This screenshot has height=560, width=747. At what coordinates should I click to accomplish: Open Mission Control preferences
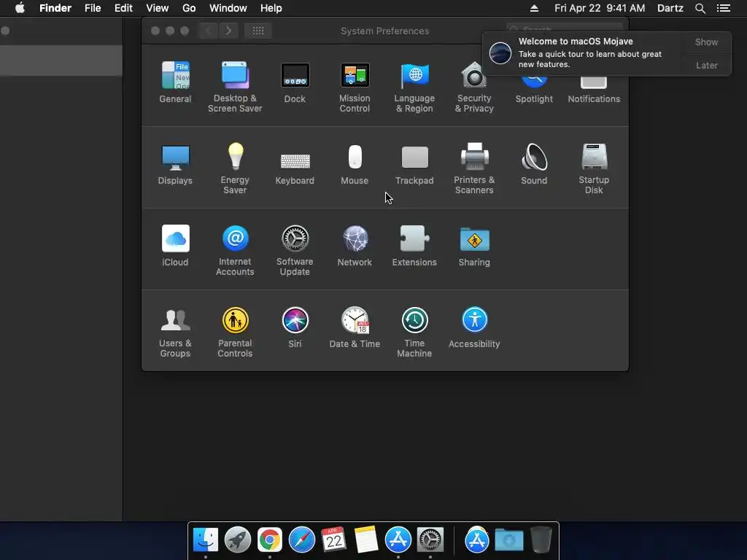coord(355,87)
